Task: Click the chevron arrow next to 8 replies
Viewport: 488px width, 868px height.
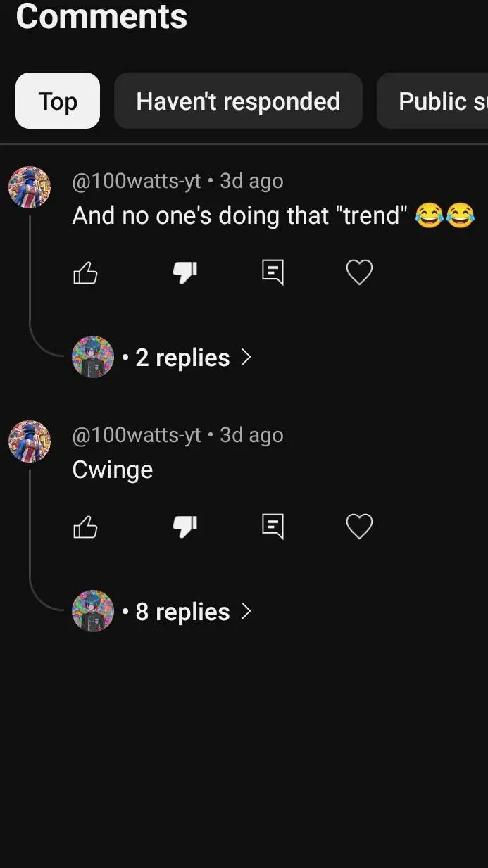Action: pos(246,611)
